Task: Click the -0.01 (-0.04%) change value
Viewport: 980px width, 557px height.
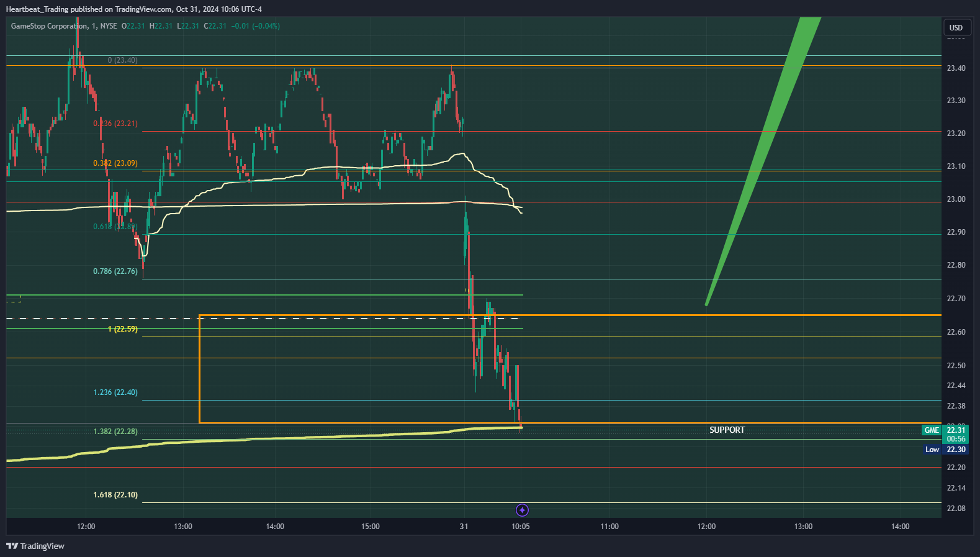Action: 256,26
